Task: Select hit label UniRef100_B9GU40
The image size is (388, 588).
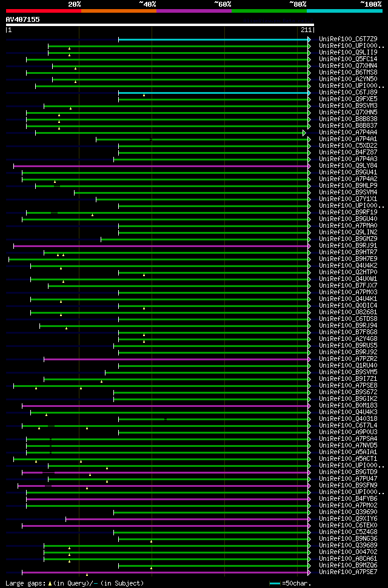Action: tap(348, 219)
